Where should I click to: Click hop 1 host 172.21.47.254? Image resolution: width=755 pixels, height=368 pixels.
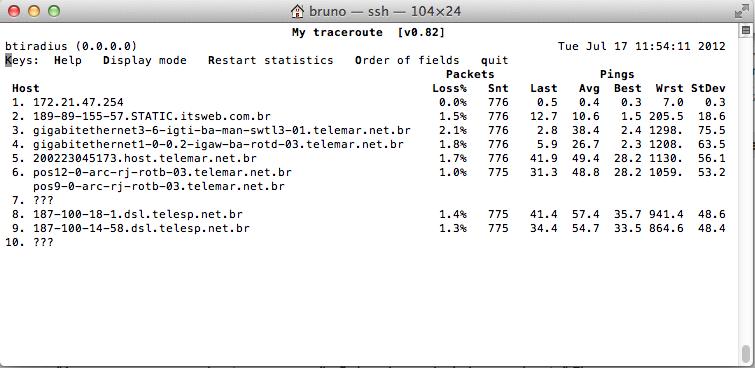[78, 103]
